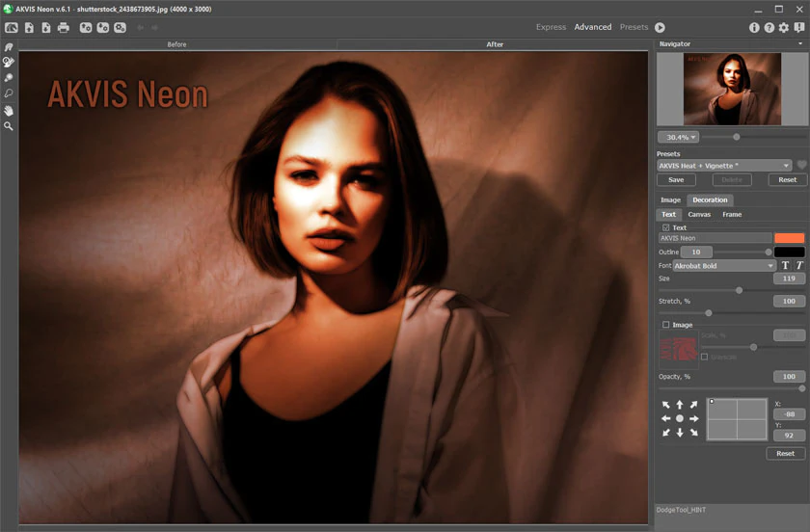This screenshot has width=810, height=532.
Task: Open the Frame sub-tab
Action: (x=732, y=214)
